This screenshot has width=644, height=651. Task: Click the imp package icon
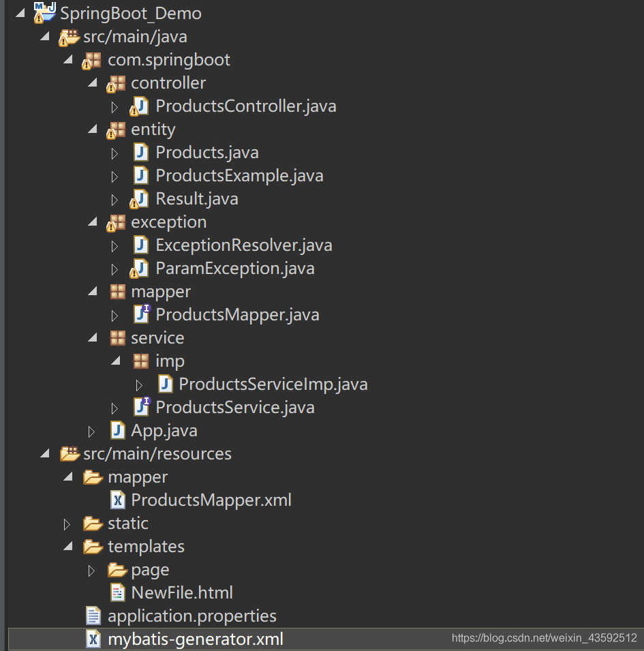141,361
